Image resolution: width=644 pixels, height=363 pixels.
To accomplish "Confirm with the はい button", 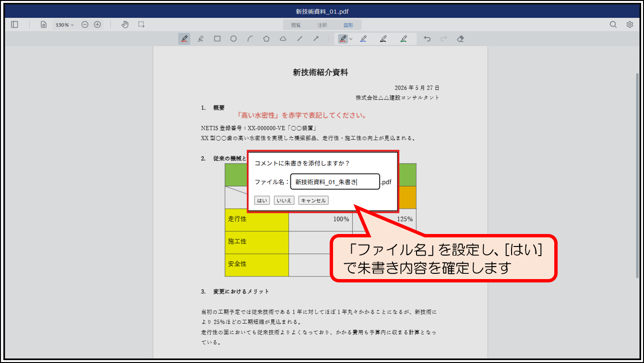I will pyautogui.click(x=262, y=200).
